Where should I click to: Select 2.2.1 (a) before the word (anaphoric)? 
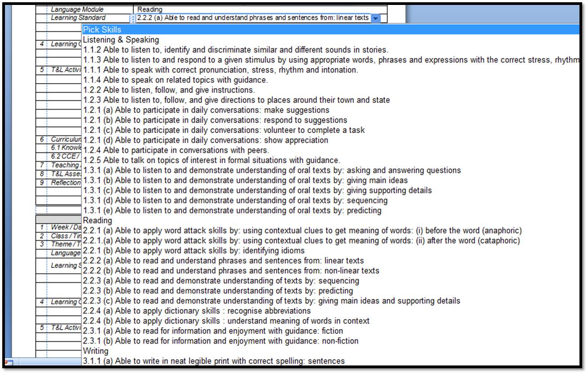pyautogui.click(x=302, y=230)
